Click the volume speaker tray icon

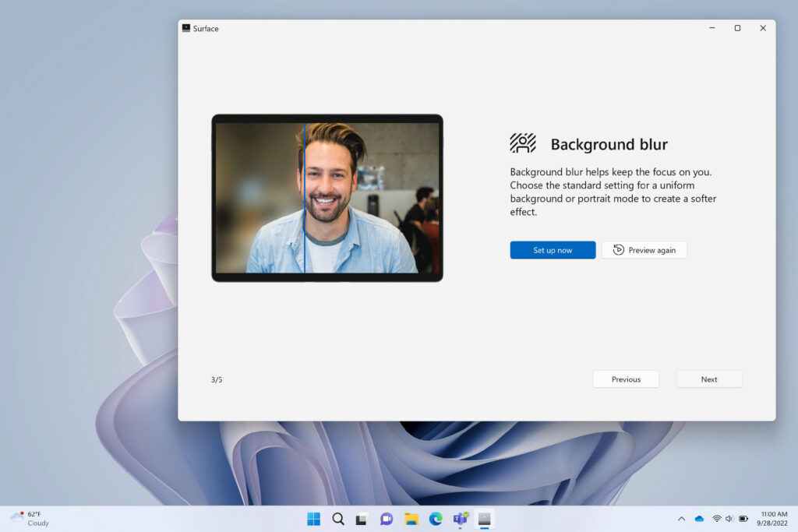coord(729,519)
